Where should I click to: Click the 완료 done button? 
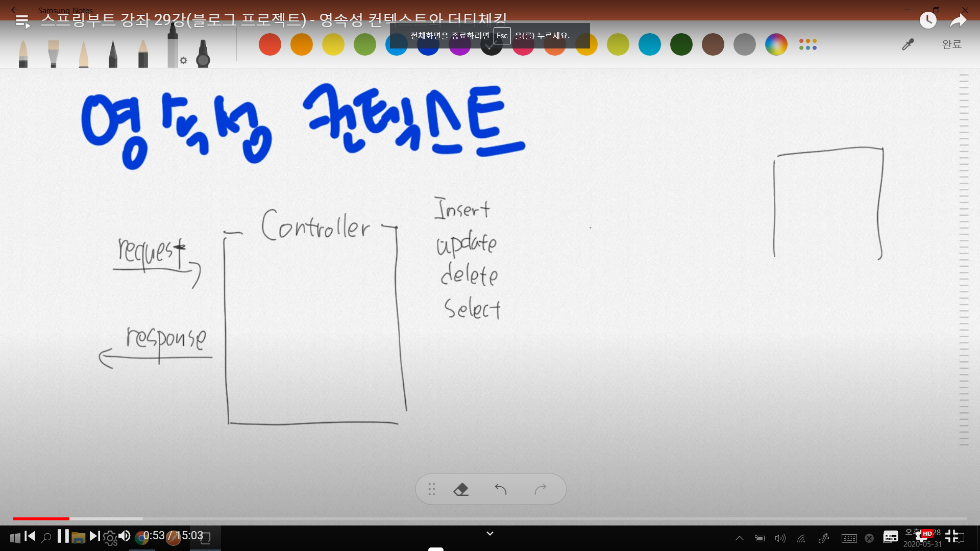[951, 44]
